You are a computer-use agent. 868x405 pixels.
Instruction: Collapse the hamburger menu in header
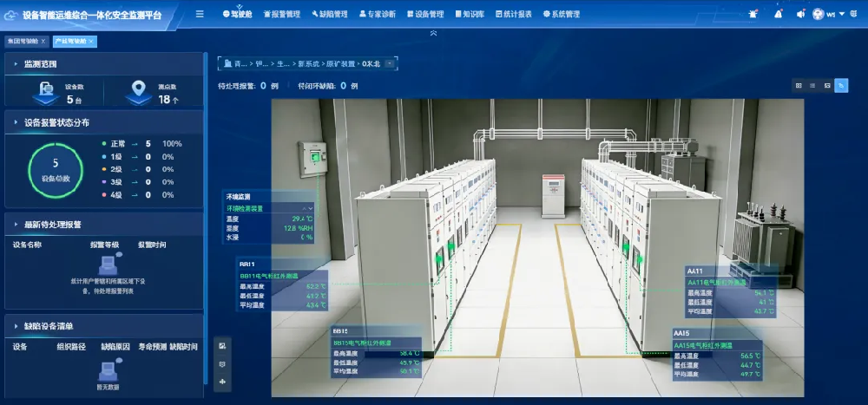click(200, 15)
